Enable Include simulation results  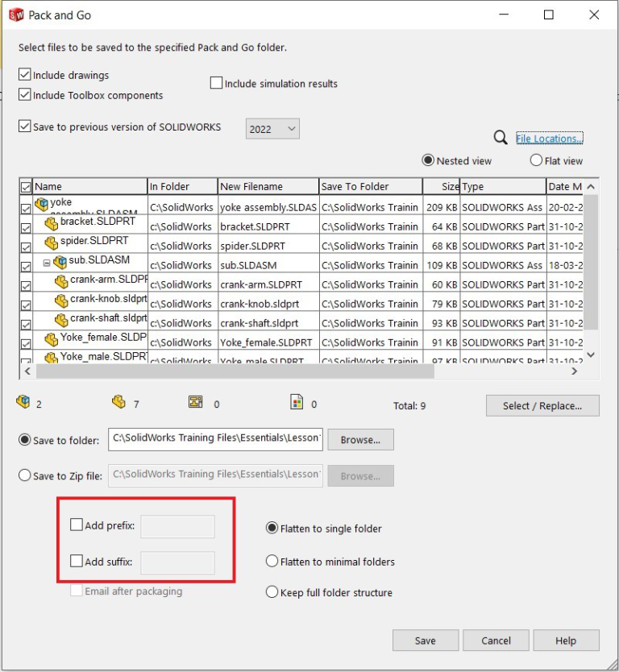click(x=217, y=83)
